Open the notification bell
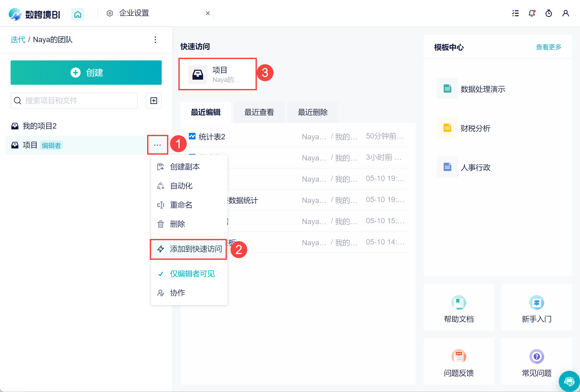 pos(532,13)
